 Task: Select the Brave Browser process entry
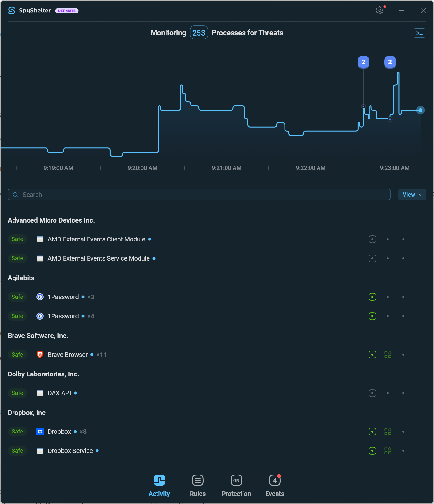coord(217,355)
